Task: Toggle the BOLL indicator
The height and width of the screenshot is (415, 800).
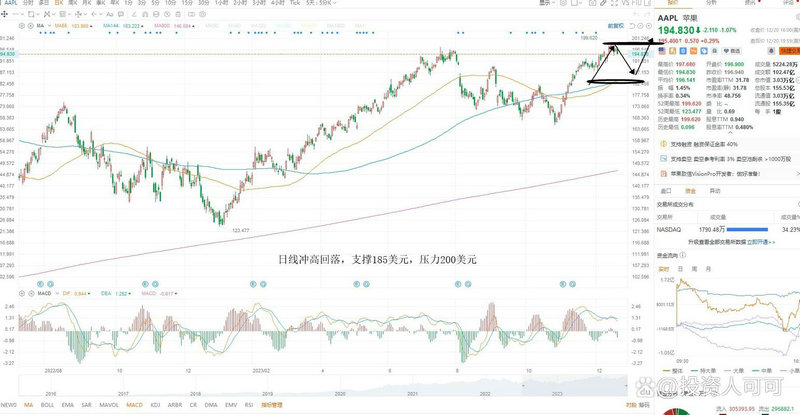Action: pyautogui.click(x=47, y=405)
